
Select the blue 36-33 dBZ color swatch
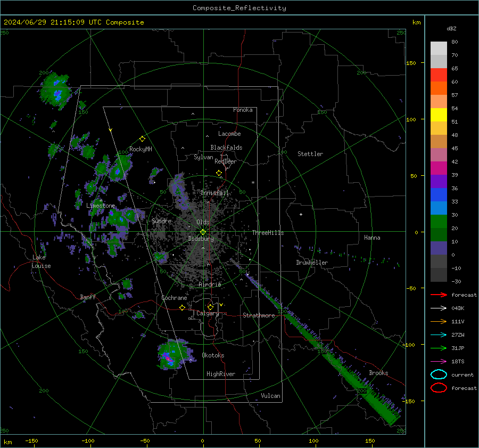tap(439, 195)
